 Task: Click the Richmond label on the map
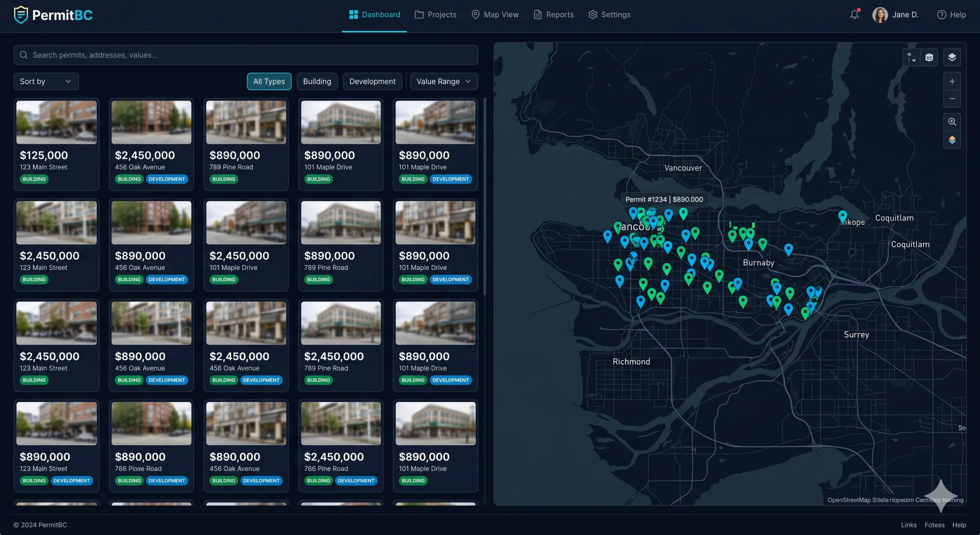(x=631, y=362)
